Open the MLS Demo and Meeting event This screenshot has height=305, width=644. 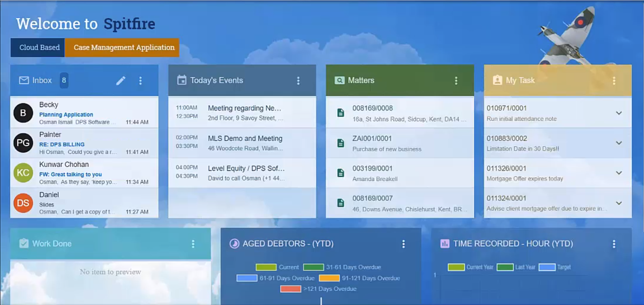(x=242, y=143)
